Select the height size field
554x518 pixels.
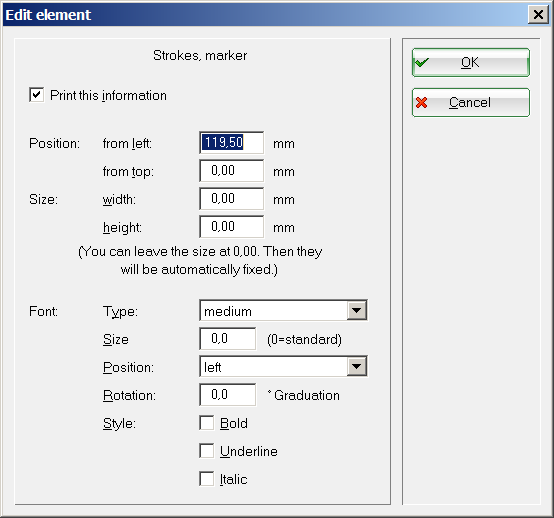(x=231, y=226)
